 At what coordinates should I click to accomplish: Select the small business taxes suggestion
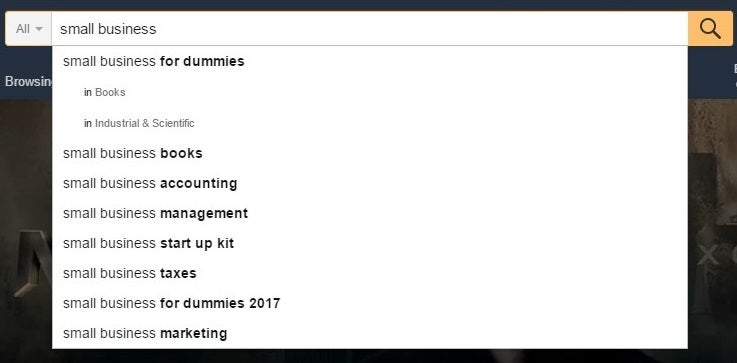point(370,273)
